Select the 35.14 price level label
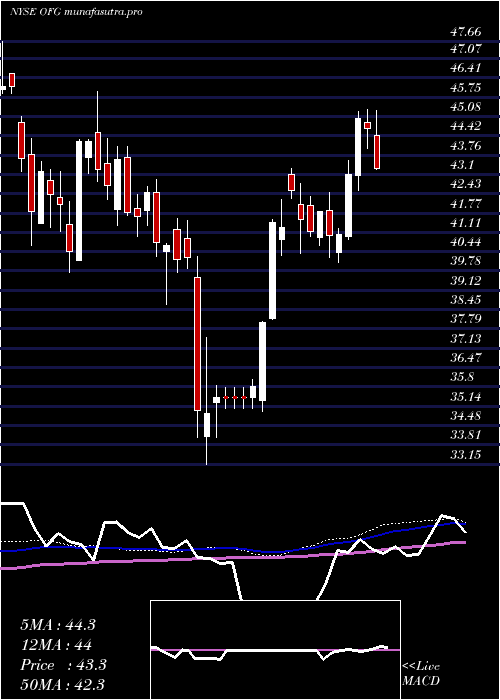Viewport: 500px width, 700px height. 466,397
